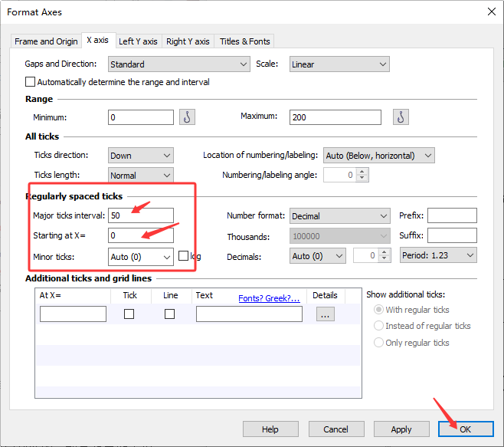This screenshot has width=504, height=447.
Task: Click the hook icon next to Minimum
Action: point(187,117)
